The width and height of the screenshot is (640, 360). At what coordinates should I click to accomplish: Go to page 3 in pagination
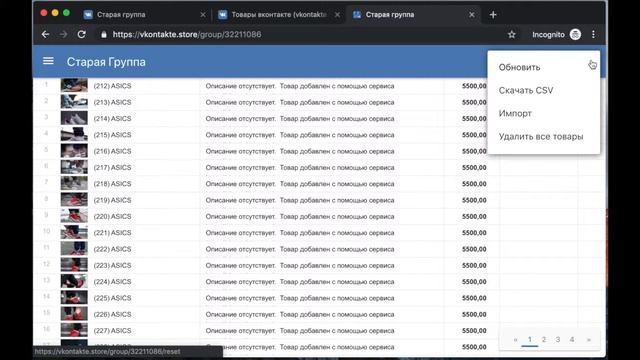(558, 340)
